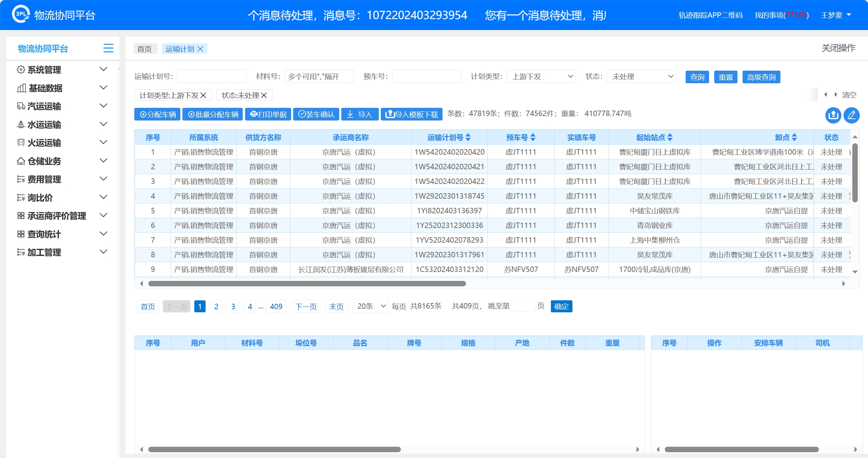Image resolution: width=868 pixels, height=458 pixels.
Task: Open the 状态 dropdown
Action: [641, 76]
